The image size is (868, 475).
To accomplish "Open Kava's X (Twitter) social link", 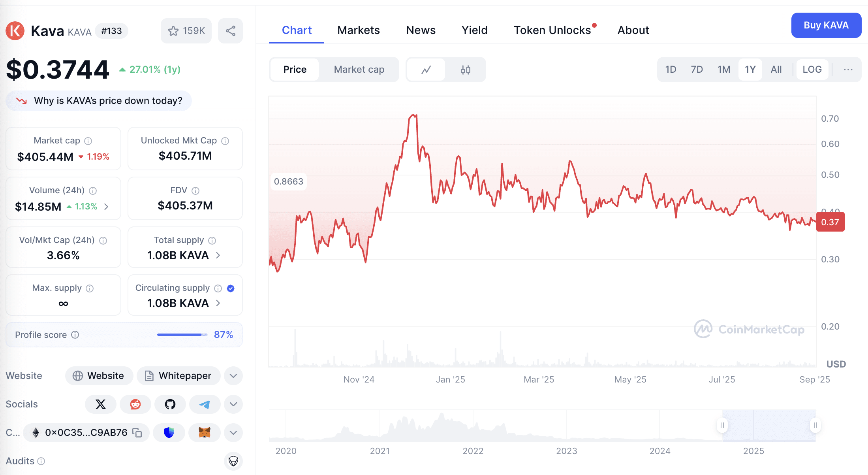I will click(x=101, y=404).
